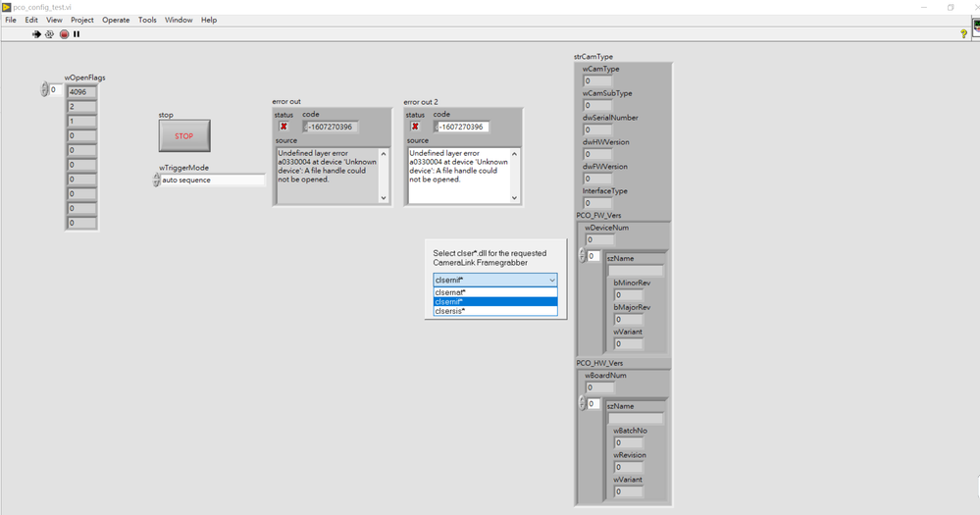Viewport: 980px width, 515px height.
Task: Click the strCamType cluster label
Action: pyautogui.click(x=593, y=56)
